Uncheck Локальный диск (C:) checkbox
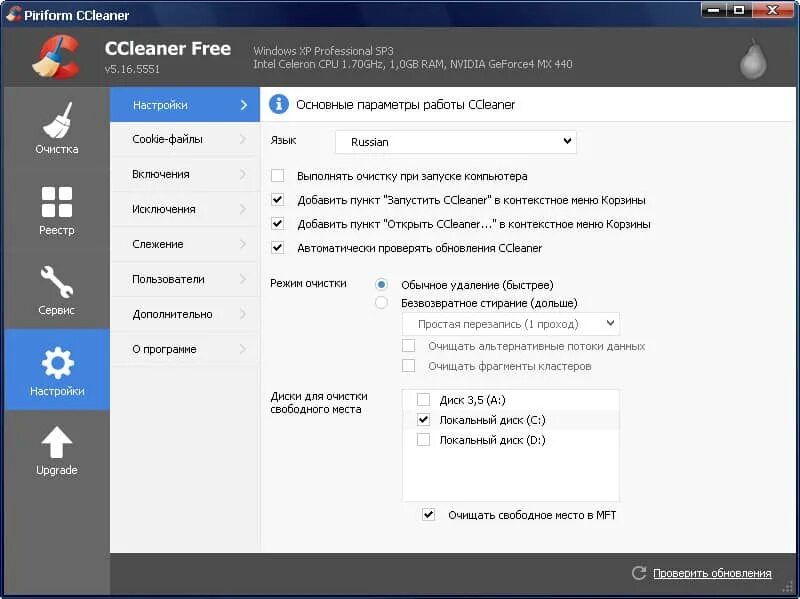800x599 pixels. click(x=423, y=419)
